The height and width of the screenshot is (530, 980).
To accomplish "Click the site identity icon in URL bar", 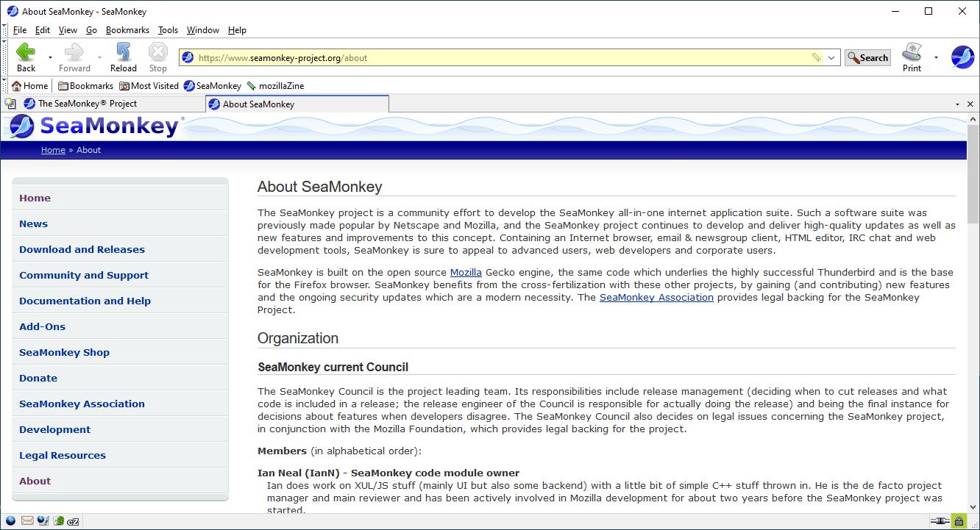I will pyautogui.click(x=188, y=58).
